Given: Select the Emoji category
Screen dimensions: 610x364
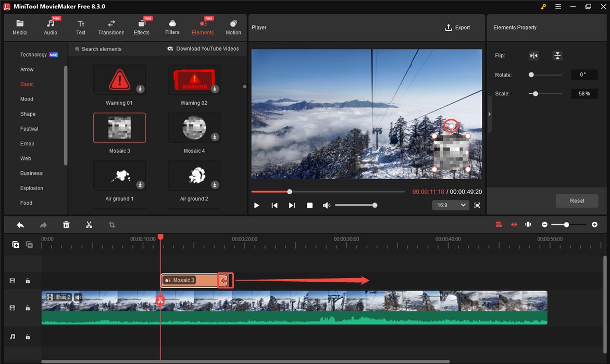Looking at the screenshot, I should pyautogui.click(x=27, y=144).
